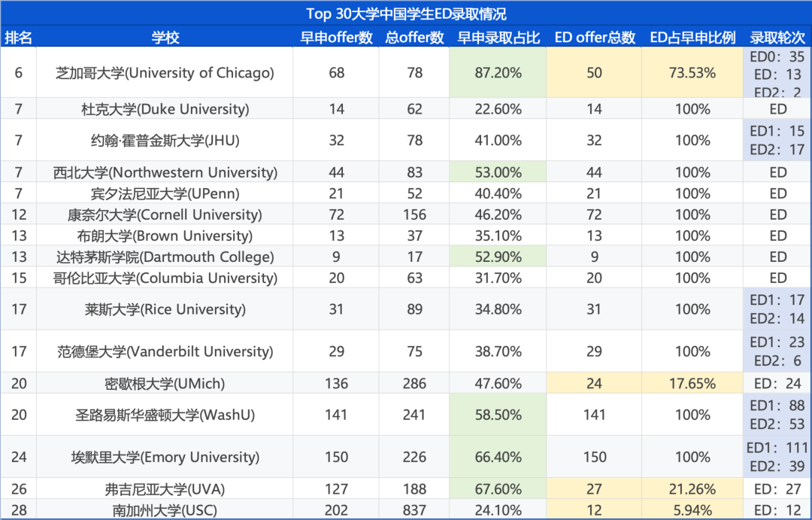Viewport: 812px width, 520px height.
Task: Select the 'ED: 12' rounds cell
Action: pos(777,509)
